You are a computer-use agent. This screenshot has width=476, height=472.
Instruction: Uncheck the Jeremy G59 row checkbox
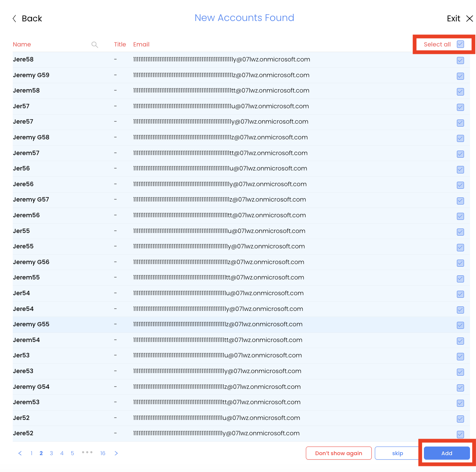coord(460,76)
